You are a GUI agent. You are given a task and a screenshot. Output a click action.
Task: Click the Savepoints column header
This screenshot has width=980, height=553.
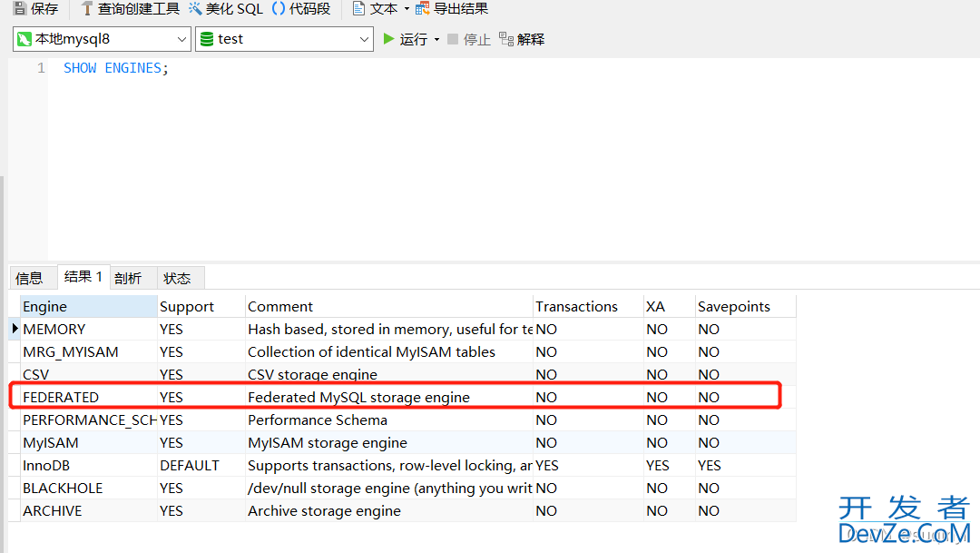[746, 307]
